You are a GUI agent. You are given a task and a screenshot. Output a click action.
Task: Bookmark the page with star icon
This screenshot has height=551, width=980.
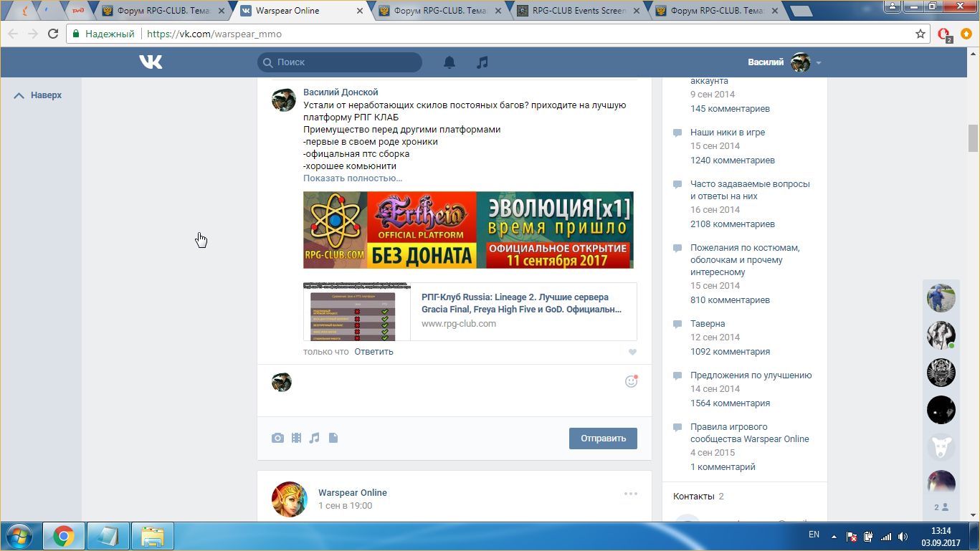click(920, 34)
